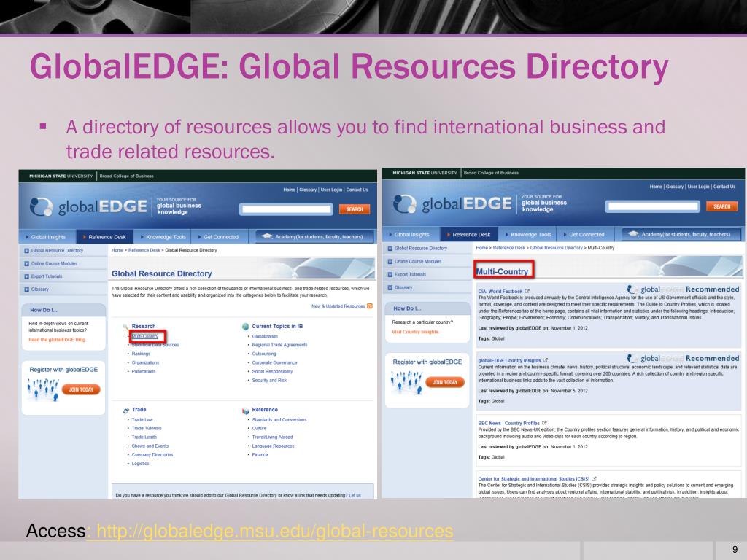Open the Social Responsibility link
This screenshot has width=747, height=560.
point(273,371)
